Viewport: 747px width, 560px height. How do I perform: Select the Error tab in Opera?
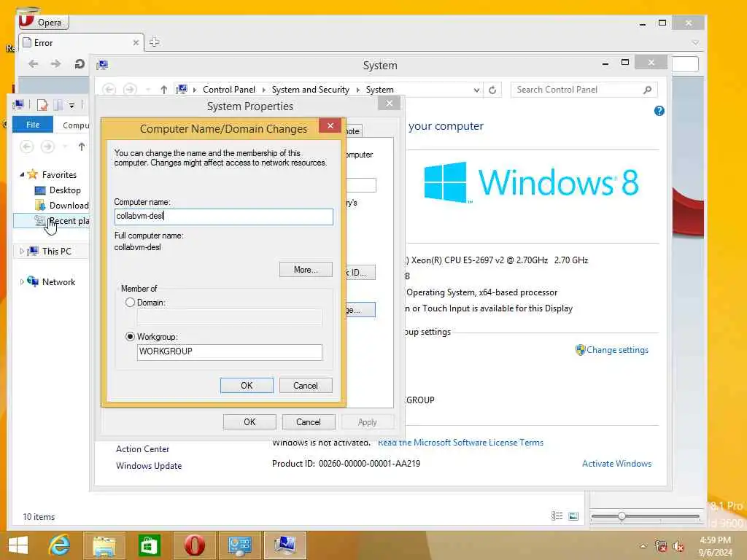[81, 43]
